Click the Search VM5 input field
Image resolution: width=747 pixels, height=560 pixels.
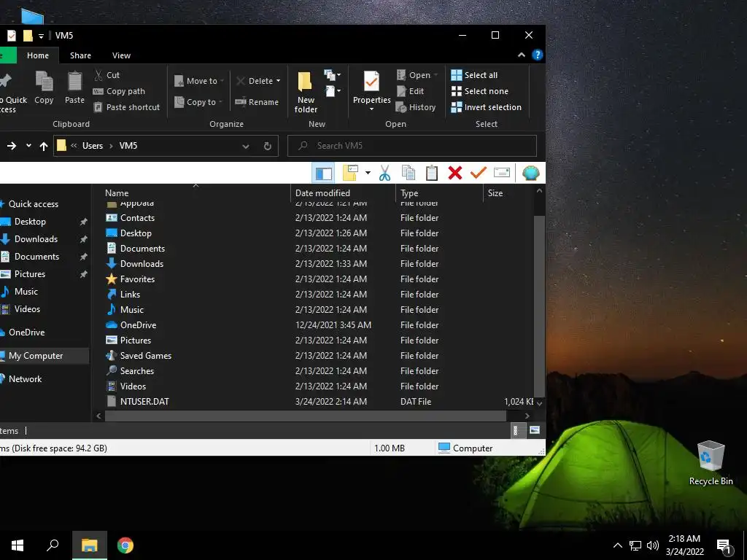tap(412, 146)
